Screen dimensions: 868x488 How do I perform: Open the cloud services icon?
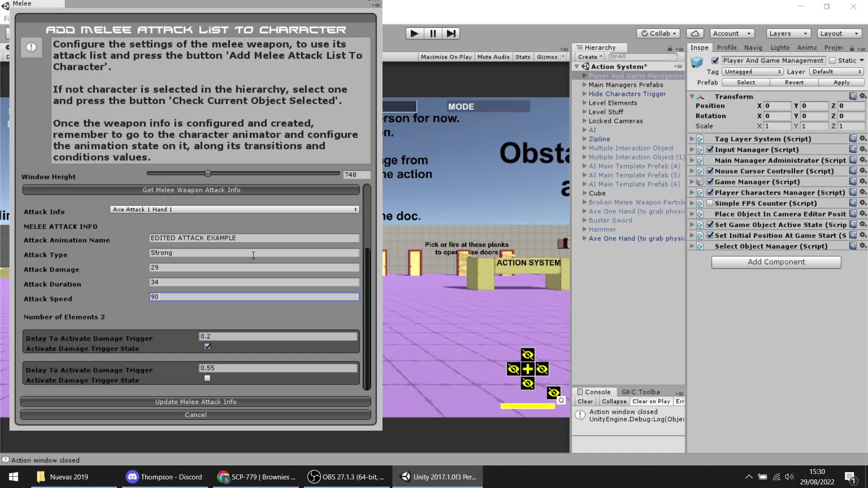coord(695,33)
